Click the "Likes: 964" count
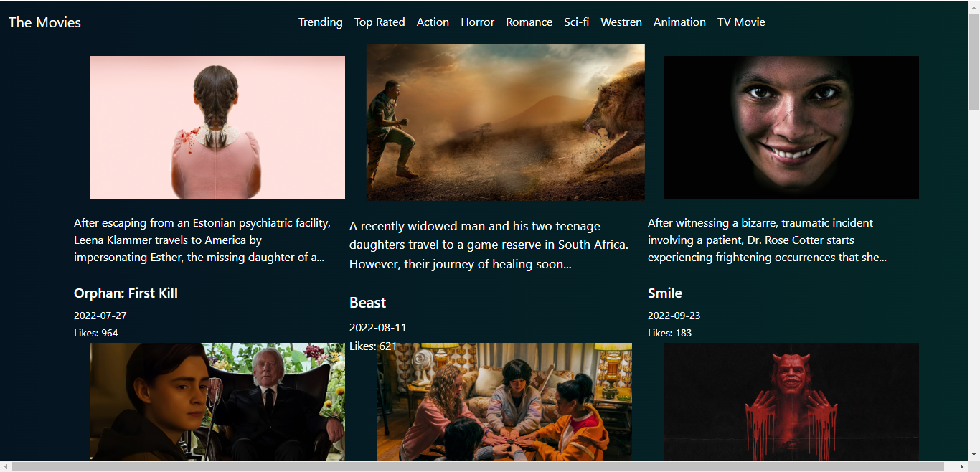This screenshot has height=472, width=980. click(96, 333)
